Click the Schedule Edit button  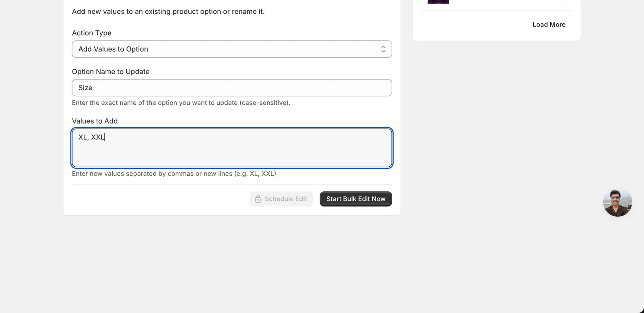281,199
